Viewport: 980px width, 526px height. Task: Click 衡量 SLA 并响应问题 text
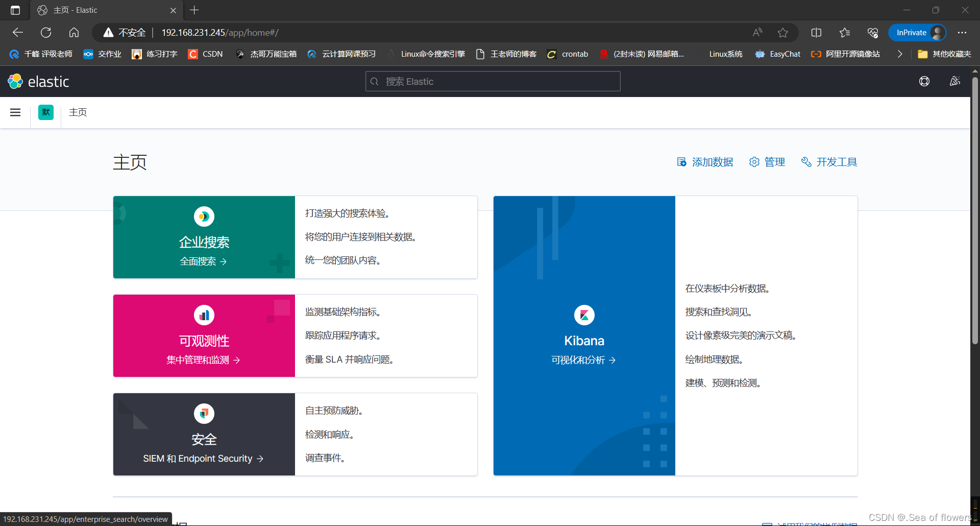[x=349, y=360]
